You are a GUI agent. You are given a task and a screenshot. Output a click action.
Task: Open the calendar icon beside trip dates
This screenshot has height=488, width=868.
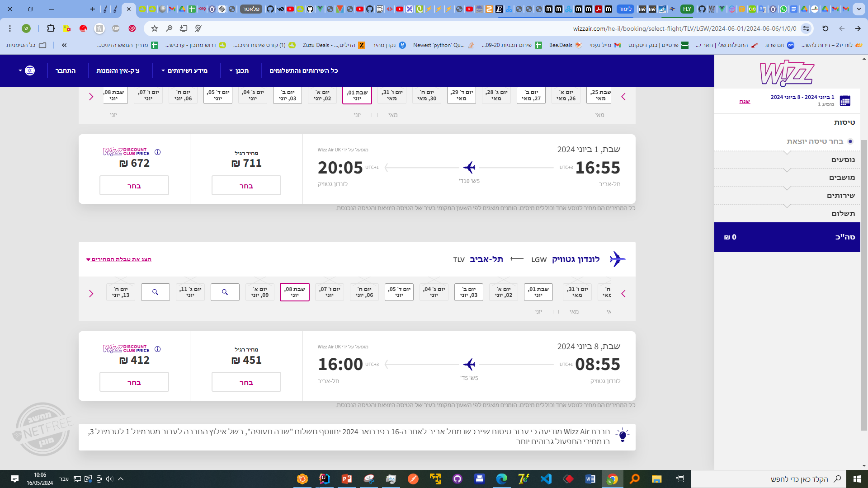[844, 100]
